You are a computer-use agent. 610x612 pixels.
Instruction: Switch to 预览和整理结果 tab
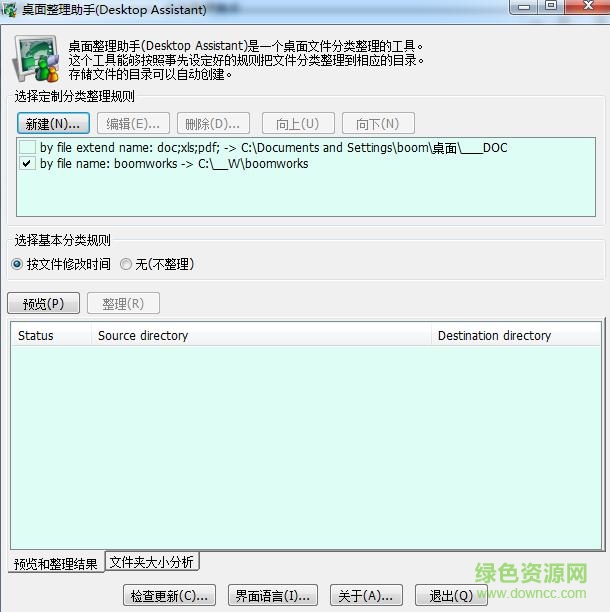tap(56, 563)
